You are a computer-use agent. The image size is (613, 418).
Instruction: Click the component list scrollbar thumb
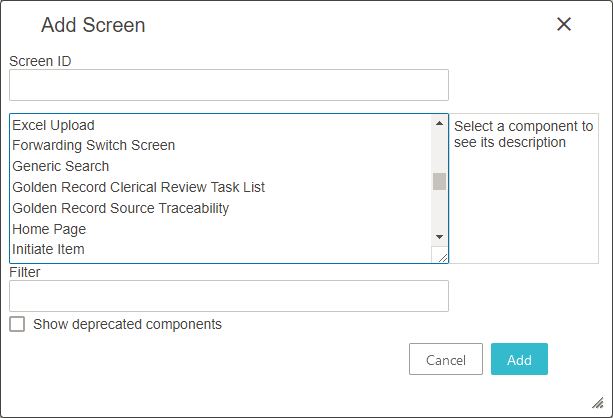439,181
